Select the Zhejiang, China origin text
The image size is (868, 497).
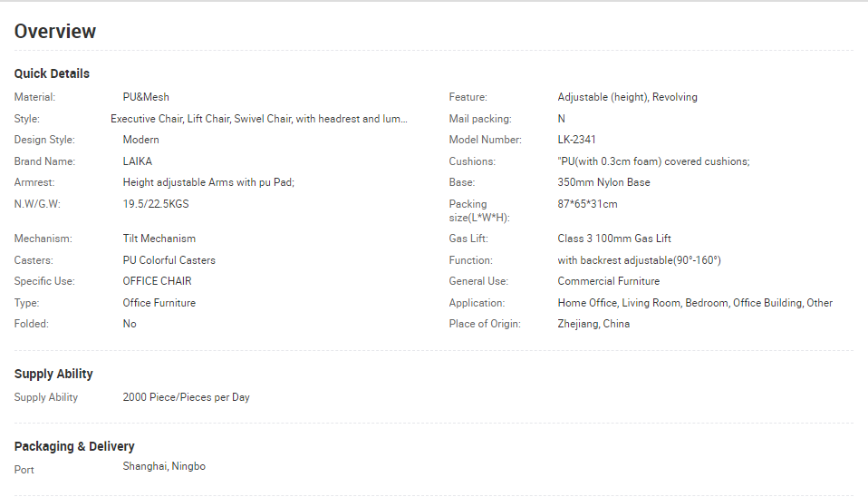tap(593, 324)
